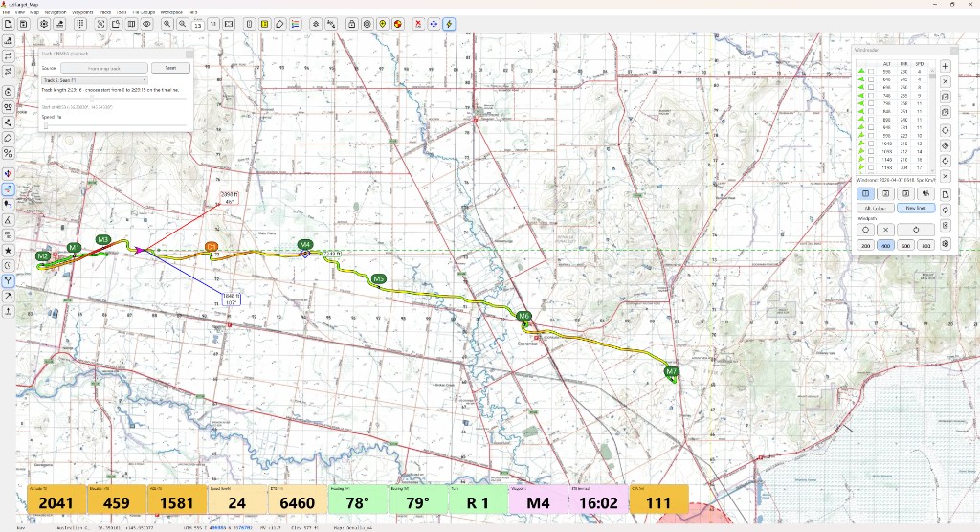
Task: Select the 400 Windpath option
Action: [x=885, y=246]
